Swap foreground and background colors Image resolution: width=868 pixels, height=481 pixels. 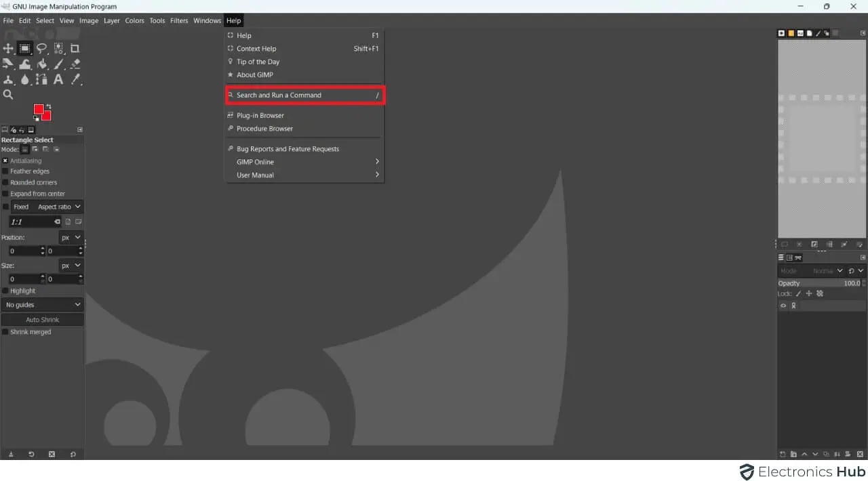[49, 106]
